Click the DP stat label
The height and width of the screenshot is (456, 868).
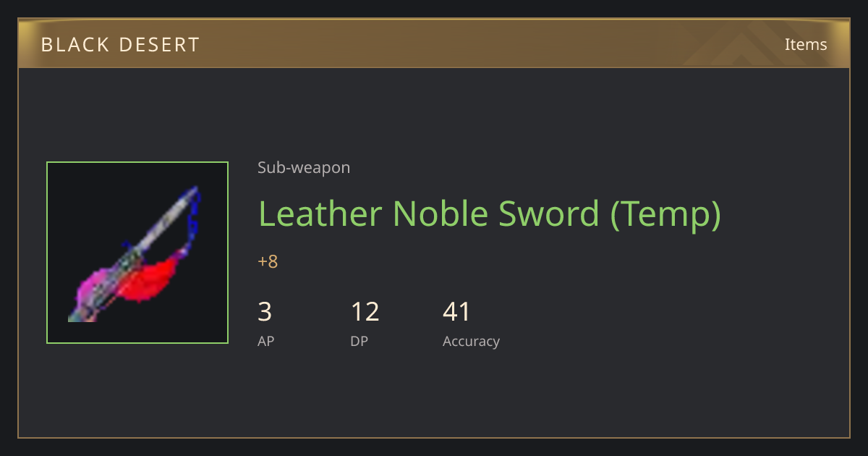point(359,341)
